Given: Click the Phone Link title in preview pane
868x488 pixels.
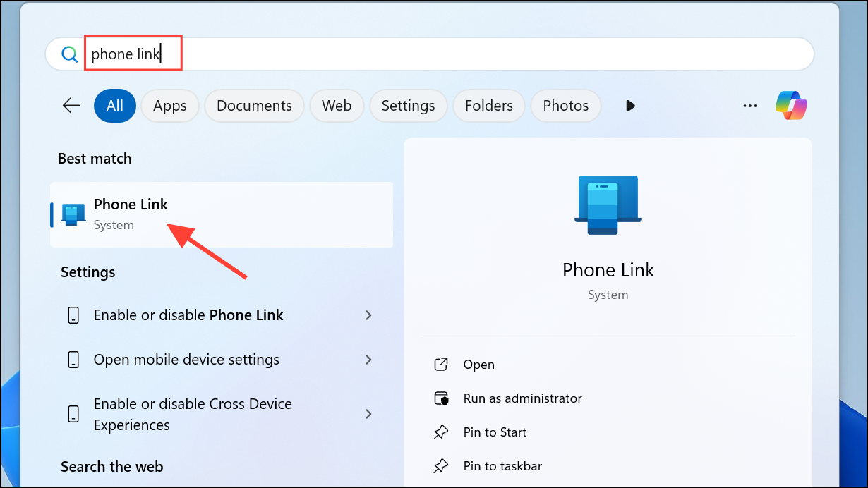Looking at the screenshot, I should tap(608, 270).
